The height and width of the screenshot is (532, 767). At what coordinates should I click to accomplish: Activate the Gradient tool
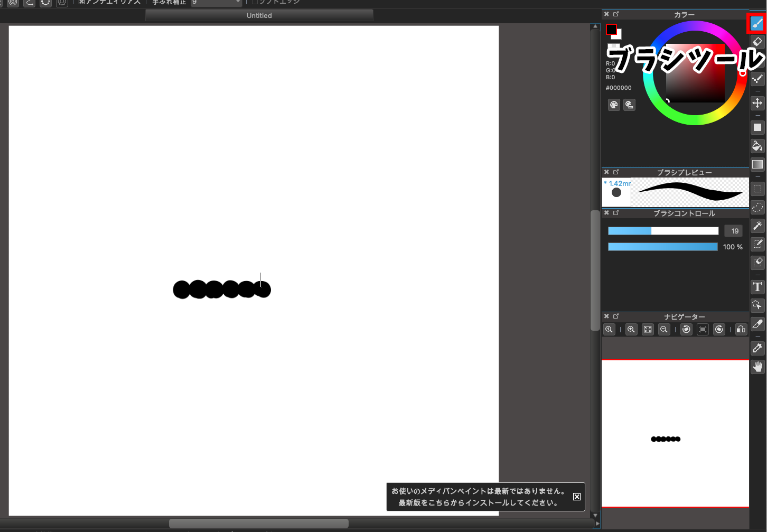[757, 164]
